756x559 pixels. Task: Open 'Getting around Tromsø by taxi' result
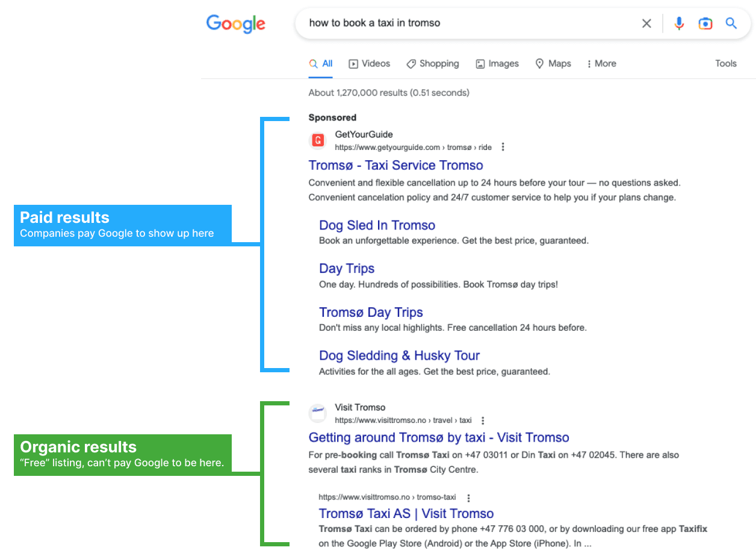(x=439, y=437)
